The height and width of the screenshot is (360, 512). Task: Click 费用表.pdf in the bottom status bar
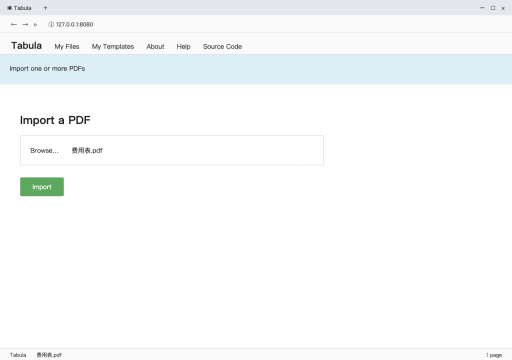49,355
